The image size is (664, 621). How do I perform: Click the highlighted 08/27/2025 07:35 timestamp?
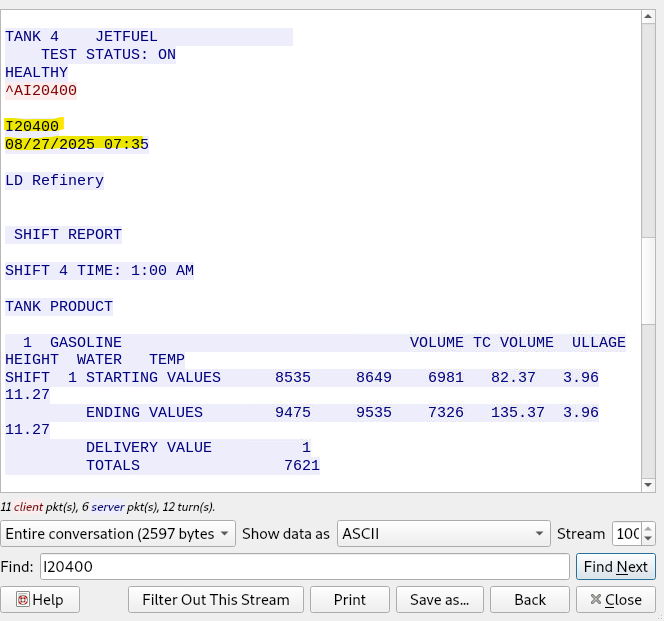click(75, 144)
